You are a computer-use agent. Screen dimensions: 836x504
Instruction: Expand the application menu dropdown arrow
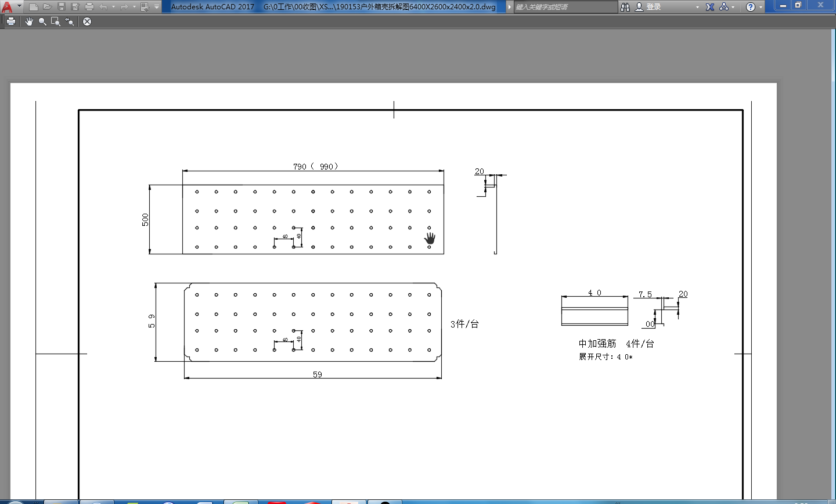(x=19, y=6)
